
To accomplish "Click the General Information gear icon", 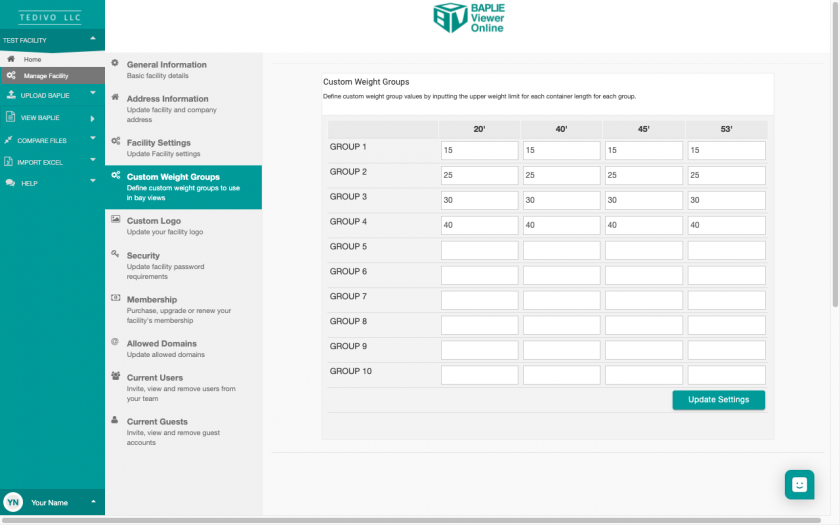I will 115,63.
